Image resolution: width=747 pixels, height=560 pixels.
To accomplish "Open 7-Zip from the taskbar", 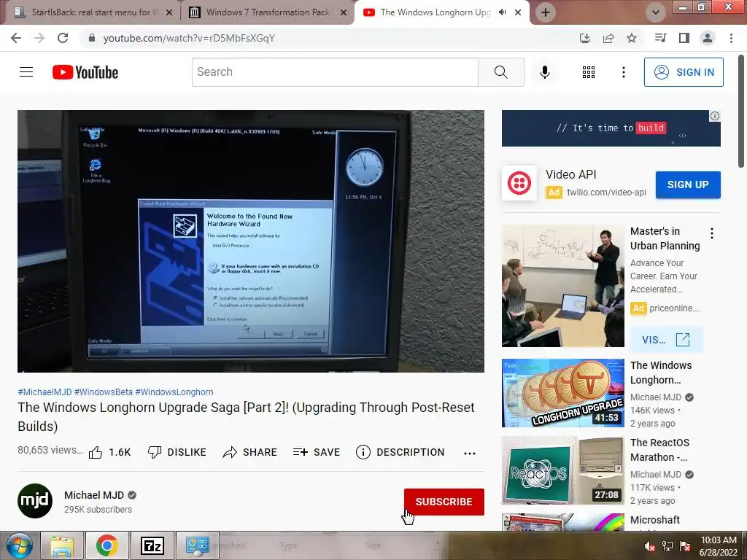I will [152, 545].
